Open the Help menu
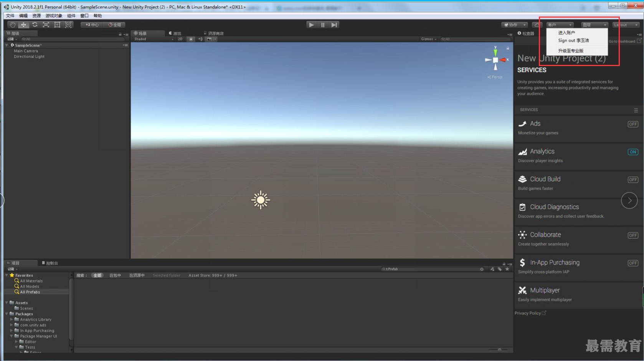 (98, 16)
